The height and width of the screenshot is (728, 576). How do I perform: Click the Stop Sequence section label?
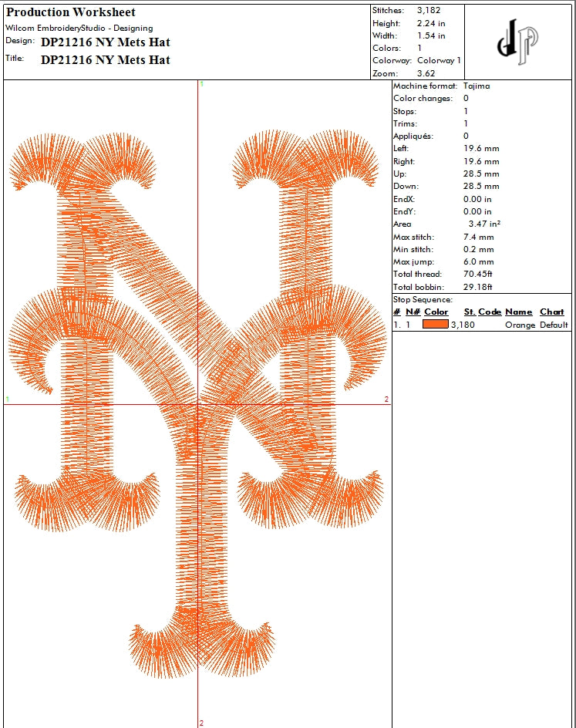(423, 299)
